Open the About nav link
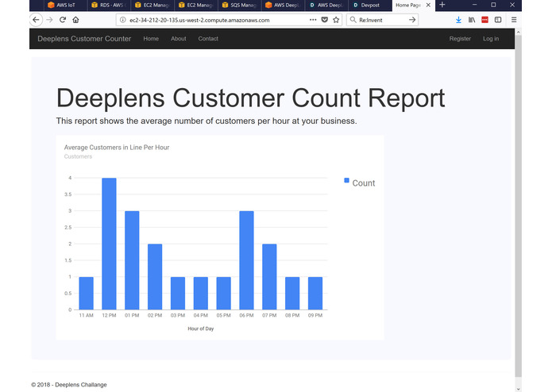The height and width of the screenshot is (392, 552). point(179,39)
